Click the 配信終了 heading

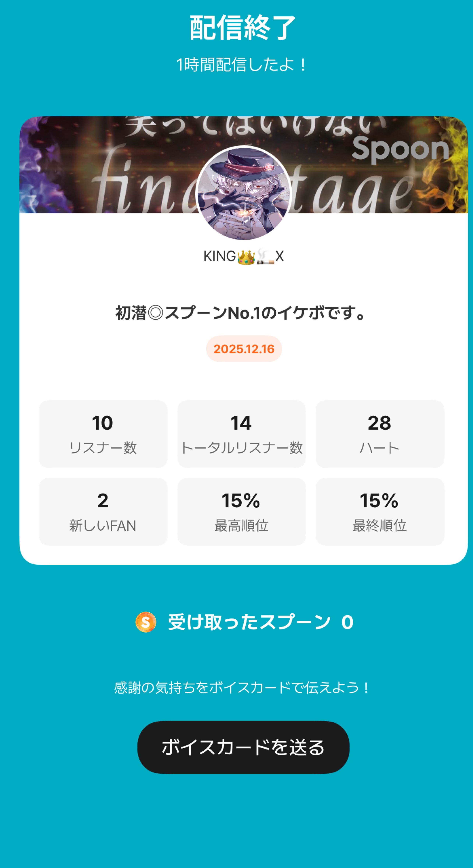242,28
